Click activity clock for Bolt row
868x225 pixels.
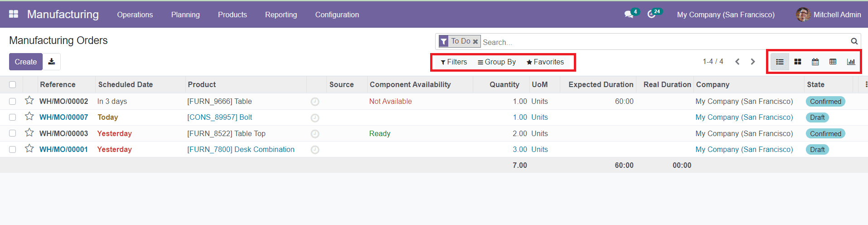coord(315,118)
